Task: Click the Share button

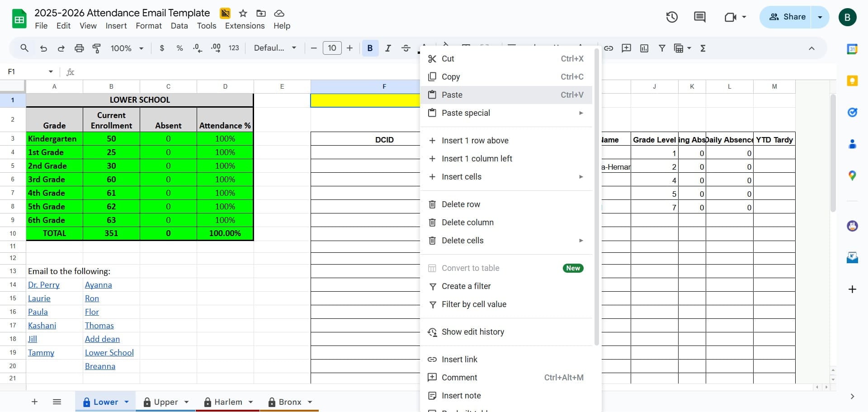Action: click(785, 17)
